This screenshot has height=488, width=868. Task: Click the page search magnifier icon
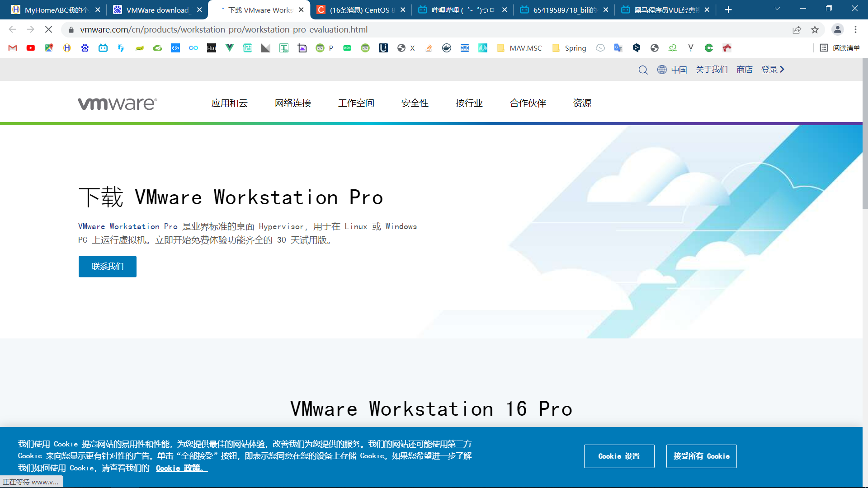pyautogui.click(x=643, y=70)
